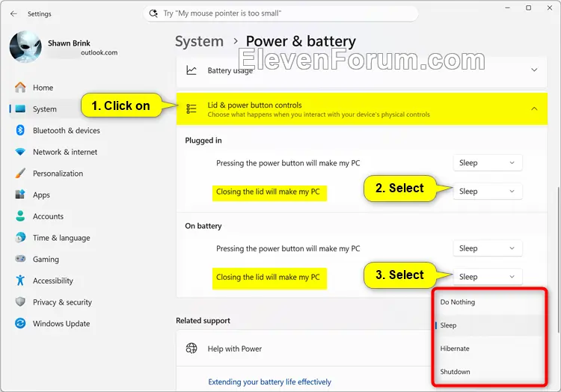
Task: Click the Help with Power globe icon
Action: 191,348
